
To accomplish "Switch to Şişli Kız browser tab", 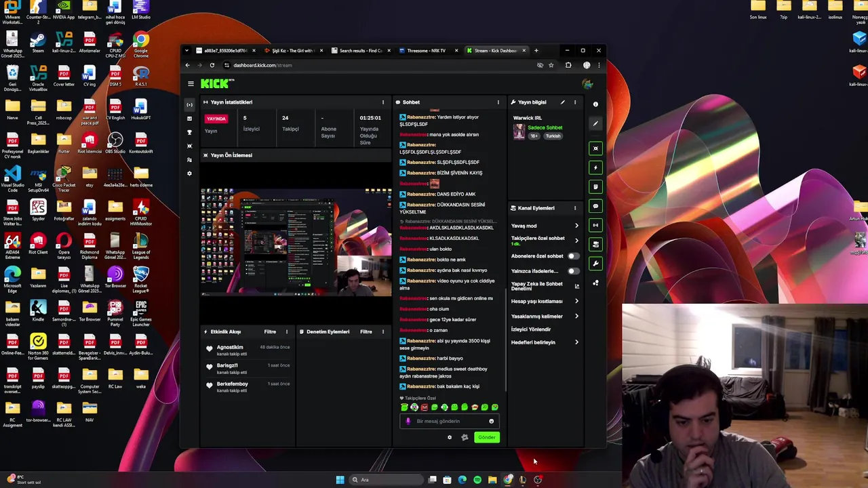I will pos(292,50).
